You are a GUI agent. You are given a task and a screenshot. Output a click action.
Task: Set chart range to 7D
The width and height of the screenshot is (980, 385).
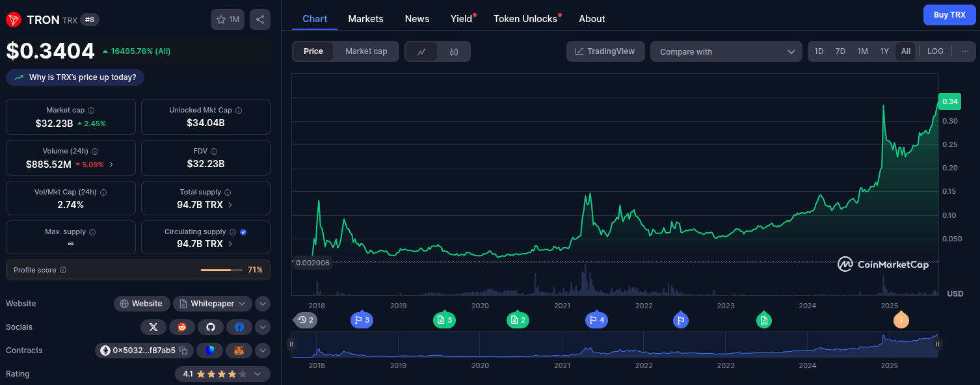(840, 51)
